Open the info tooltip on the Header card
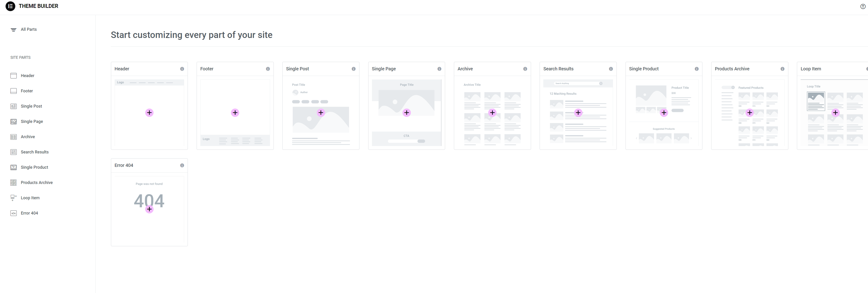This screenshot has width=868, height=293. 182,69
